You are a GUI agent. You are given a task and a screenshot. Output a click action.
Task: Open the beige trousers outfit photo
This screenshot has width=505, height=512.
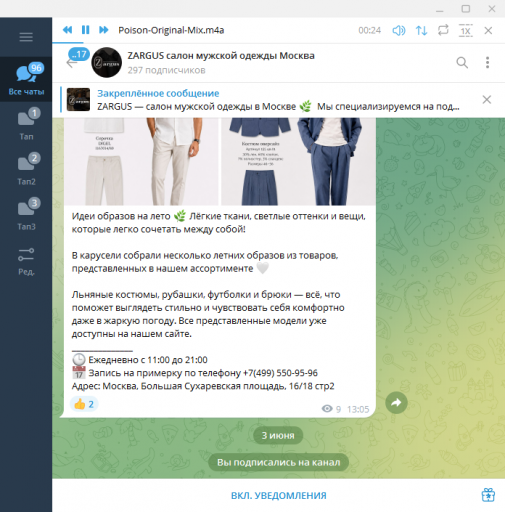141,161
